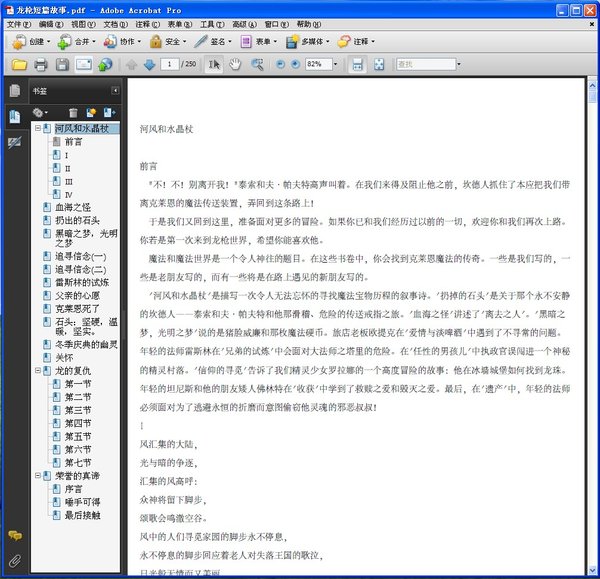600x579 pixels.
Task: Jump to the 冬季庆典的幽灵 bookmark
Action: click(86, 344)
